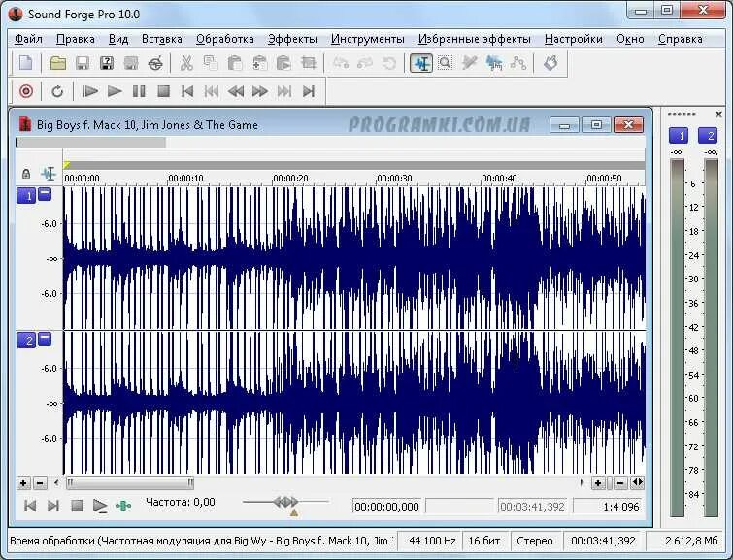Open file using the folder icon
This screenshot has height=560, width=733.
(58, 63)
